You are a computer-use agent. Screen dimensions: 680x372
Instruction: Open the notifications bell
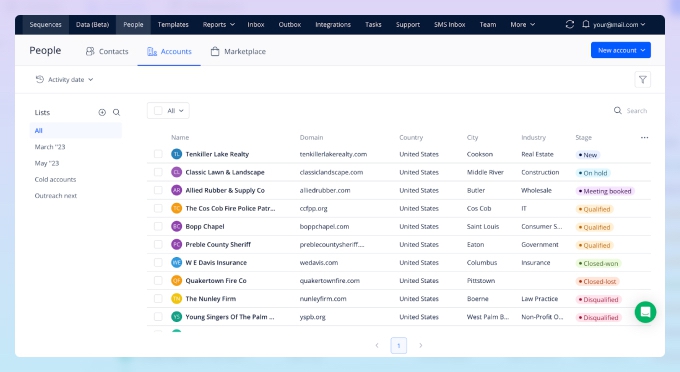click(x=585, y=24)
